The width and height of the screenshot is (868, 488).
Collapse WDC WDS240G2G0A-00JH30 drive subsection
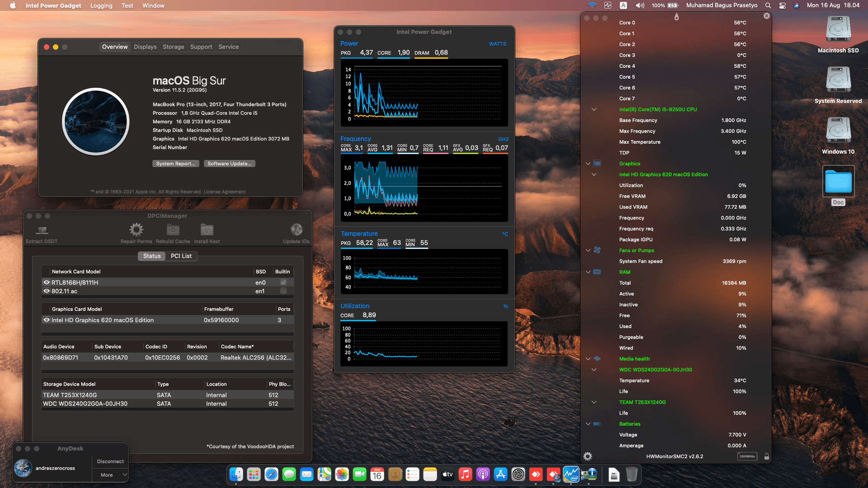tap(594, 370)
